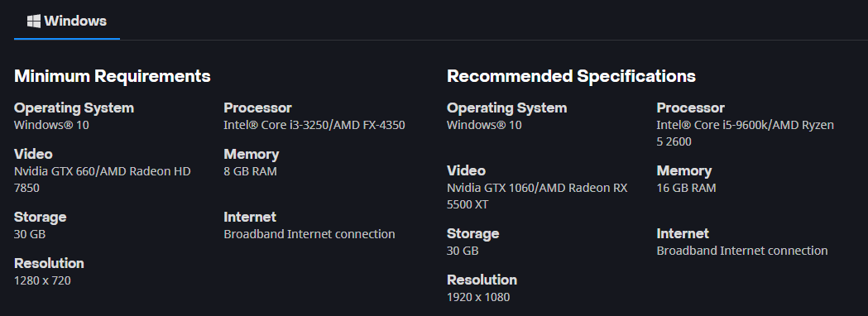
Task: Click recommended Broadband Internet connection text
Action: [742, 251]
